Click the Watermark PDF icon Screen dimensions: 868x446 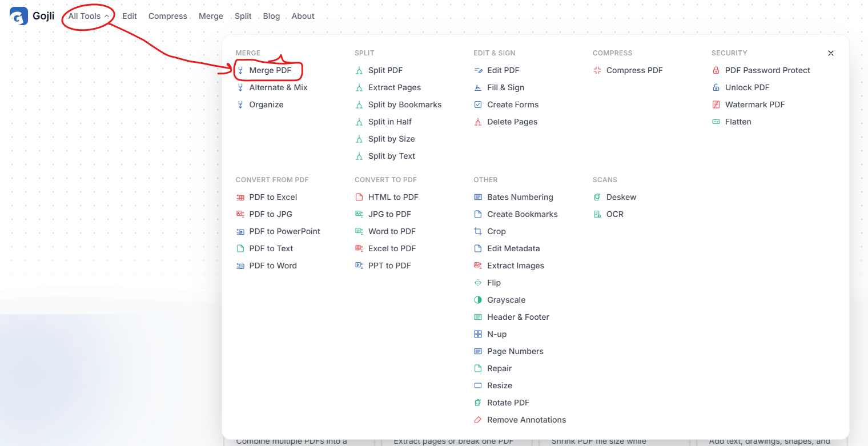pyautogui.click(x=716, y=105)
